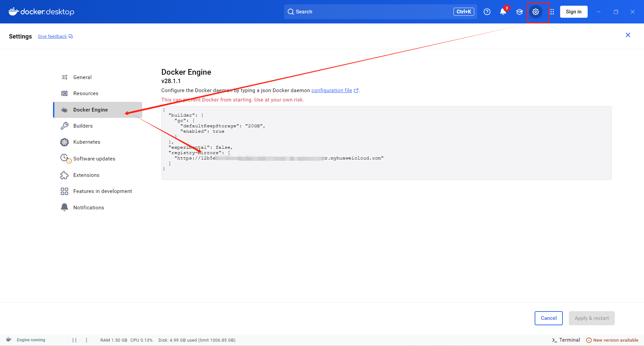Open the apps grid menu icon
This screenshot has height=346, width=644.
552,12
